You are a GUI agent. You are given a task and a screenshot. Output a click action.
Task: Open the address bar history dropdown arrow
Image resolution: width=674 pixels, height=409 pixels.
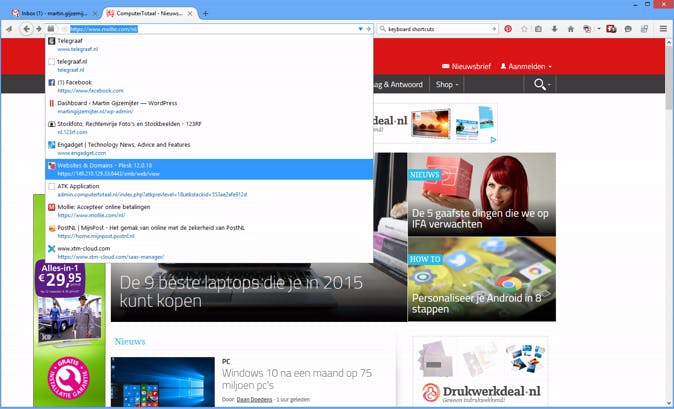tap(361, 29)
